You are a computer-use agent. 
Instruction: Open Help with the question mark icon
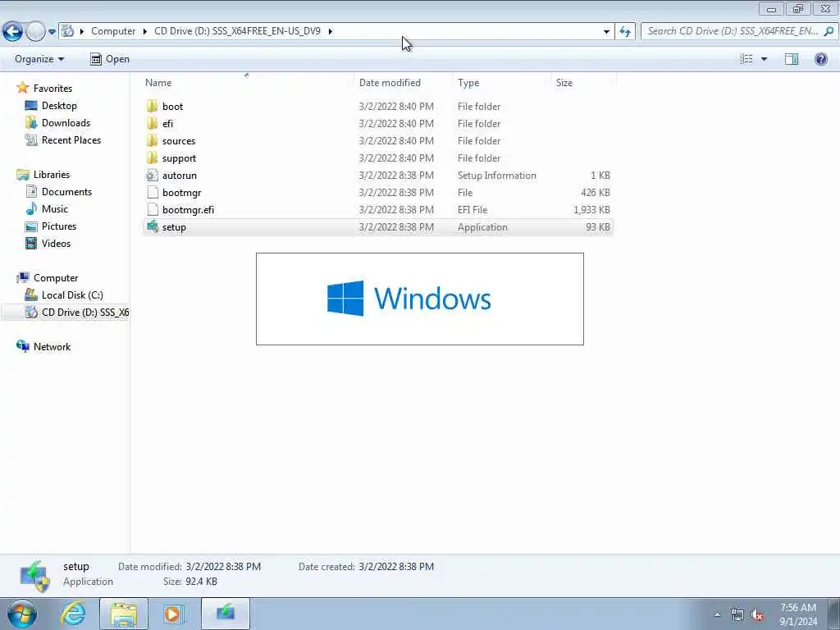820,59
